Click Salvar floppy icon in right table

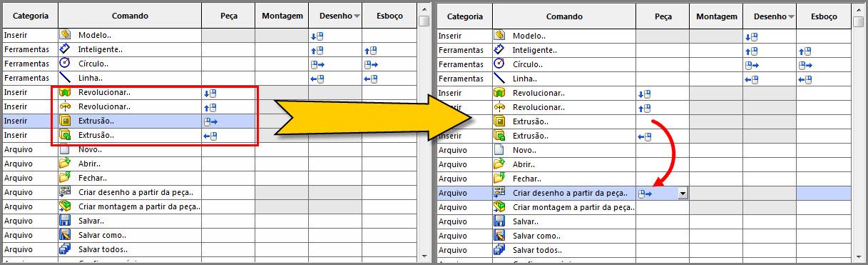[x=499, y=221]
